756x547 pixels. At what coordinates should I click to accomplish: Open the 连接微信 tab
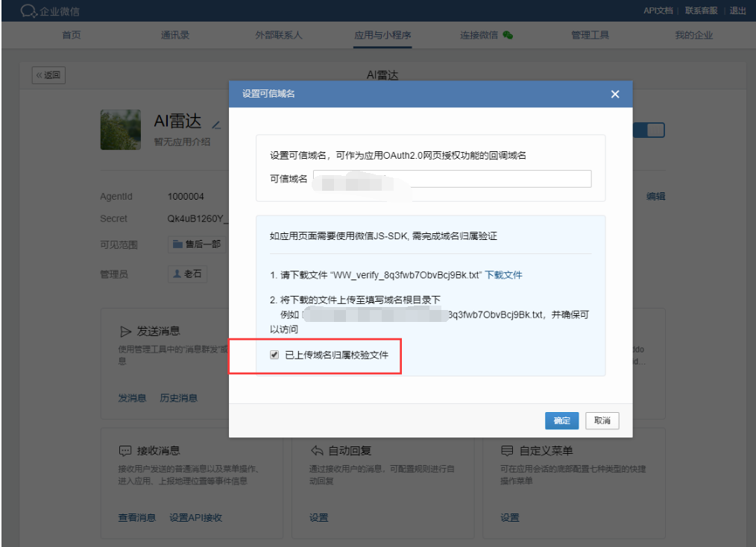click(x=479, y=35)
